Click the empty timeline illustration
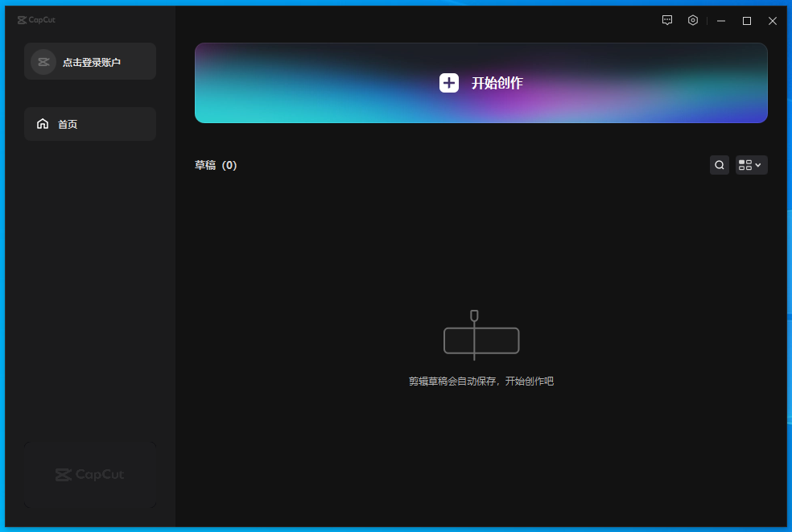The height and width of the screenshot is (532, 792). [x=481, y=336]
